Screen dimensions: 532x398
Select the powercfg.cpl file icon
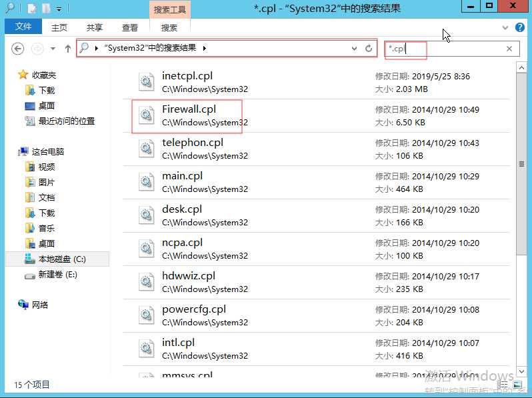[x=146, y=315]
